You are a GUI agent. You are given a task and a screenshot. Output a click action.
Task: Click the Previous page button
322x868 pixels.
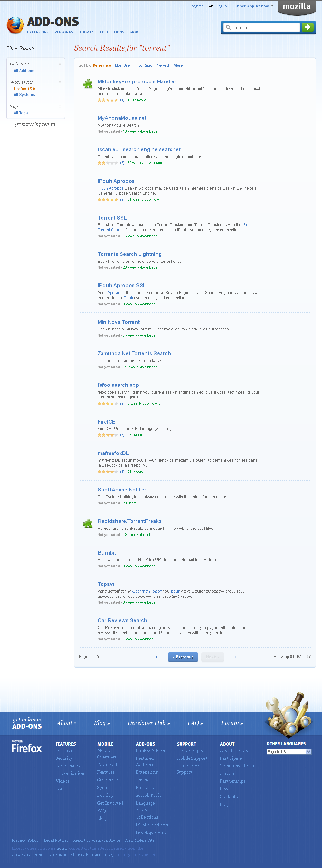pyautogui.click(x=183, y=657)
